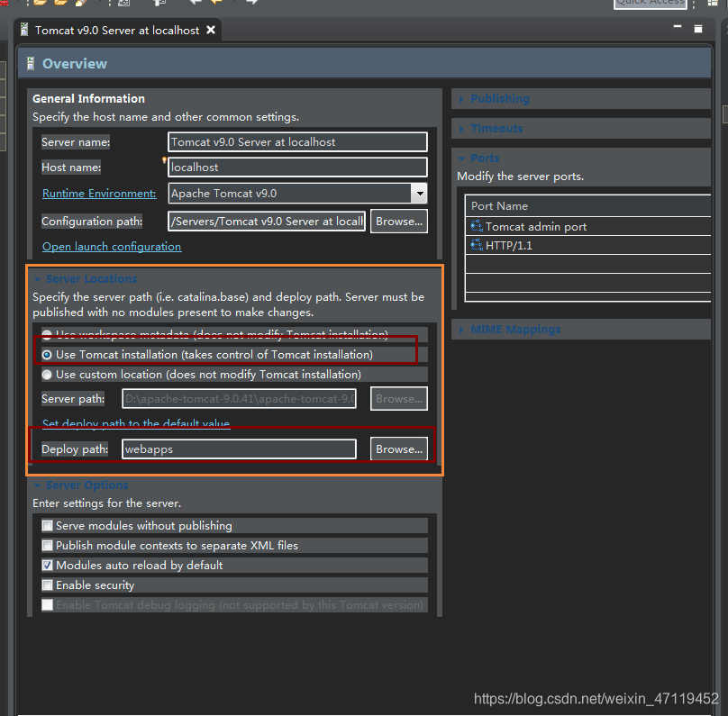Click the lightbulb hint beside Host name field
The image size is (728, 716).
164,160
